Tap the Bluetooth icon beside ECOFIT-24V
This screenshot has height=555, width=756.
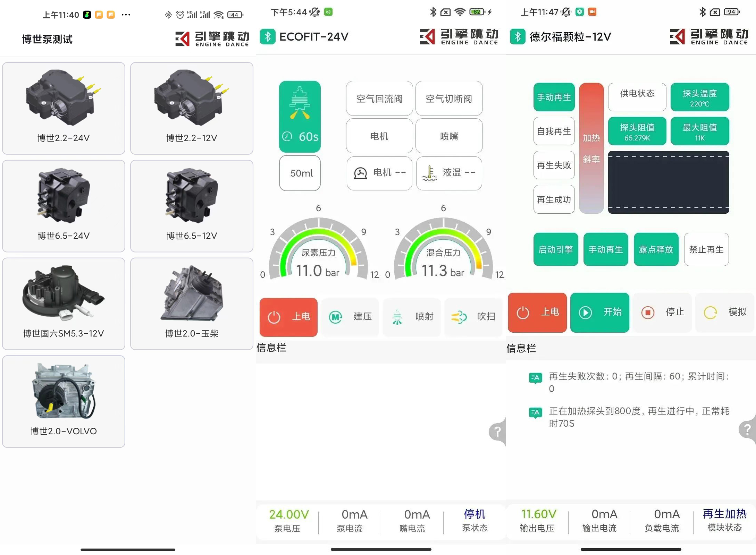[268, 36]
